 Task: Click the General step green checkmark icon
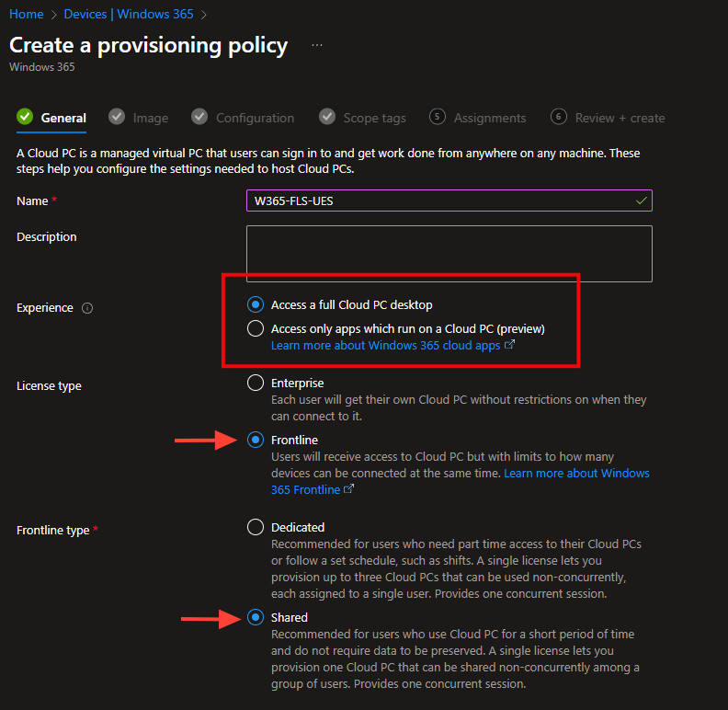(25, 117)
